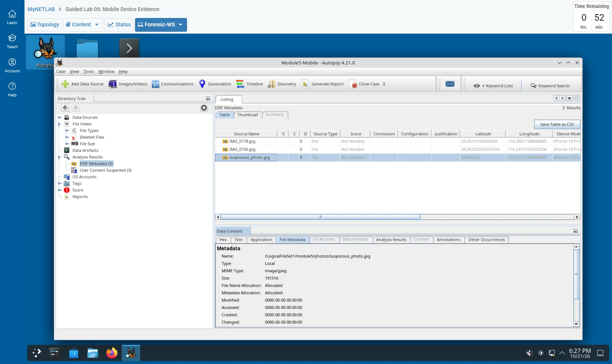Viewport: 612px width, 364px height.
Task: Click the horizontal scrollbar in results table
Action: pyautogui.click(x=321, y=217)
